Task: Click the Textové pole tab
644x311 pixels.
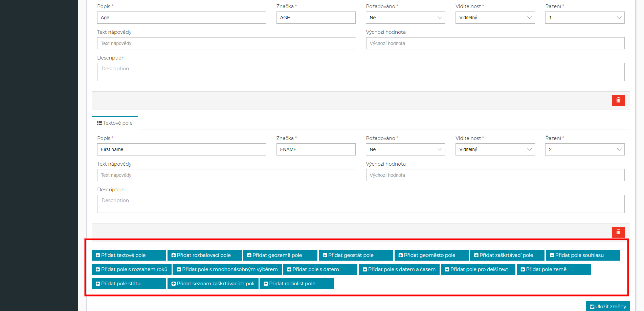Action: pos(115,123)
